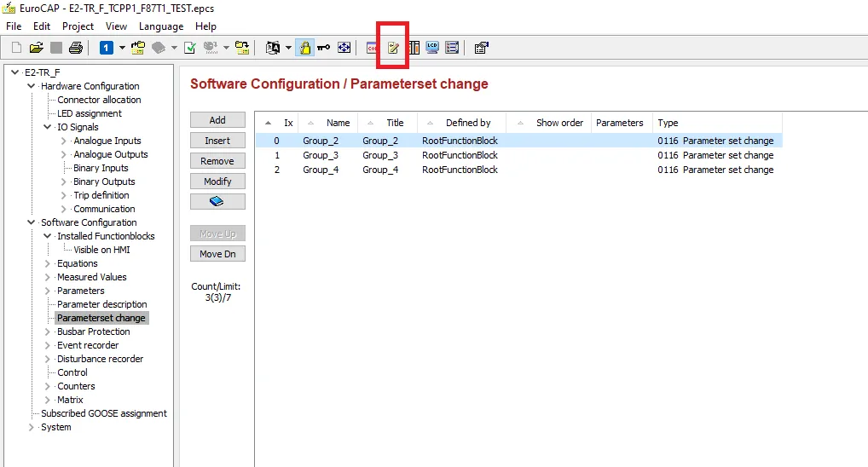Collapse the IO Signals node
868x467 pixels.
tap(48, 127)
